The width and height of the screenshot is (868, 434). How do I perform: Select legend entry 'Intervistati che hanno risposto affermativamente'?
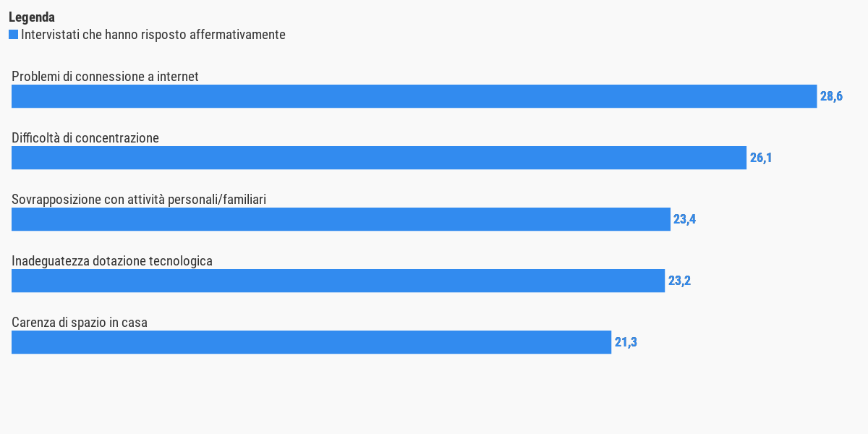tap(147, 35)
